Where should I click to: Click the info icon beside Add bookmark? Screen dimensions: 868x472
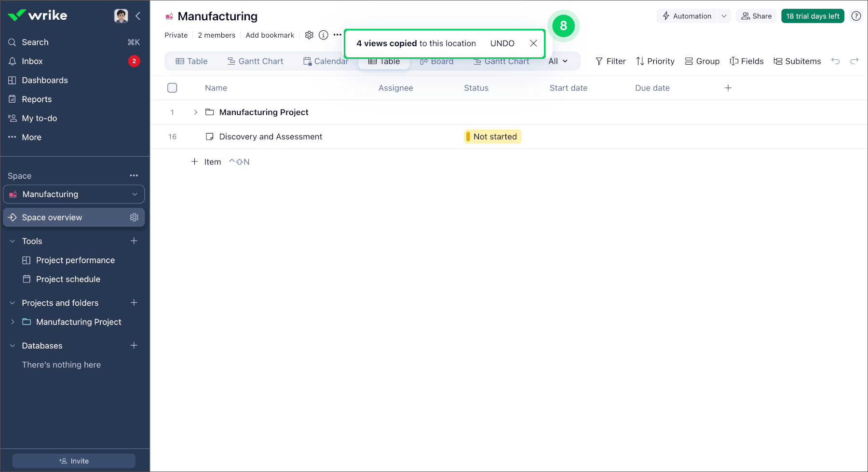pyautogui.click(x=324, y=35)
